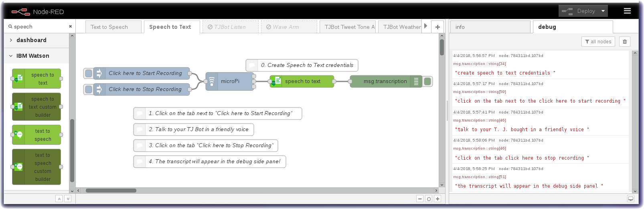Select the text to speech custom builder node
Image resolution: width=644 pixels, height=209 pixels.
tap(36, 167)
